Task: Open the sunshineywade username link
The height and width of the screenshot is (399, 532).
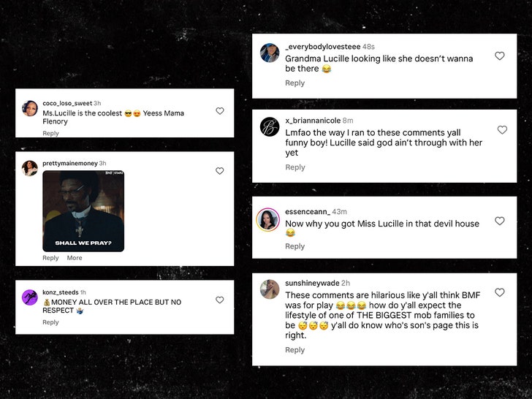Action: 311,284
